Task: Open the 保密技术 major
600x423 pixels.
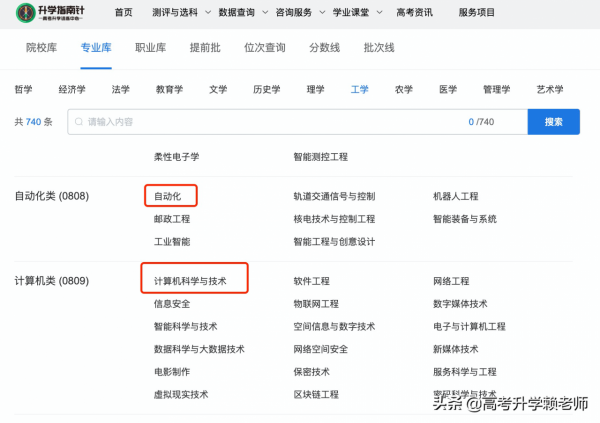Action: (311, 372)
